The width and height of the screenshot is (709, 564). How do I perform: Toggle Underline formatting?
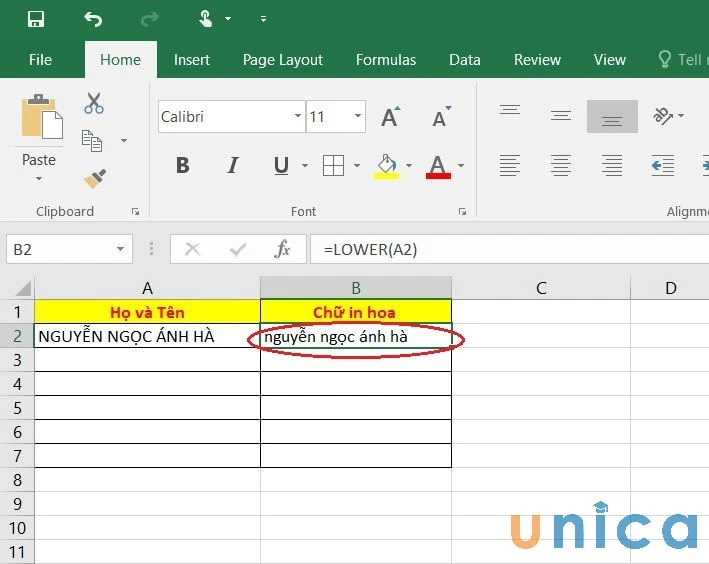(281, 165)
